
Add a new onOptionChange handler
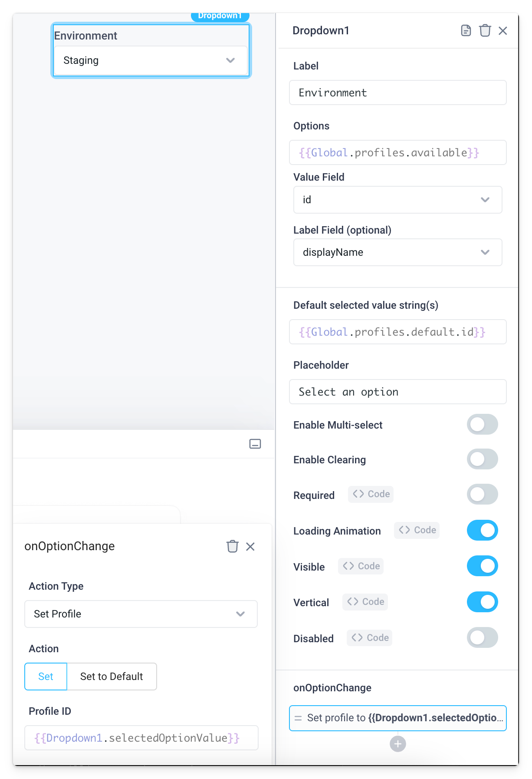(397, 744)
